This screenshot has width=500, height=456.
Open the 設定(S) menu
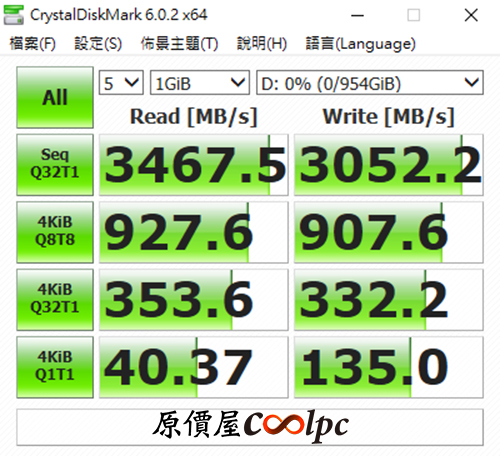coord(98,44)
